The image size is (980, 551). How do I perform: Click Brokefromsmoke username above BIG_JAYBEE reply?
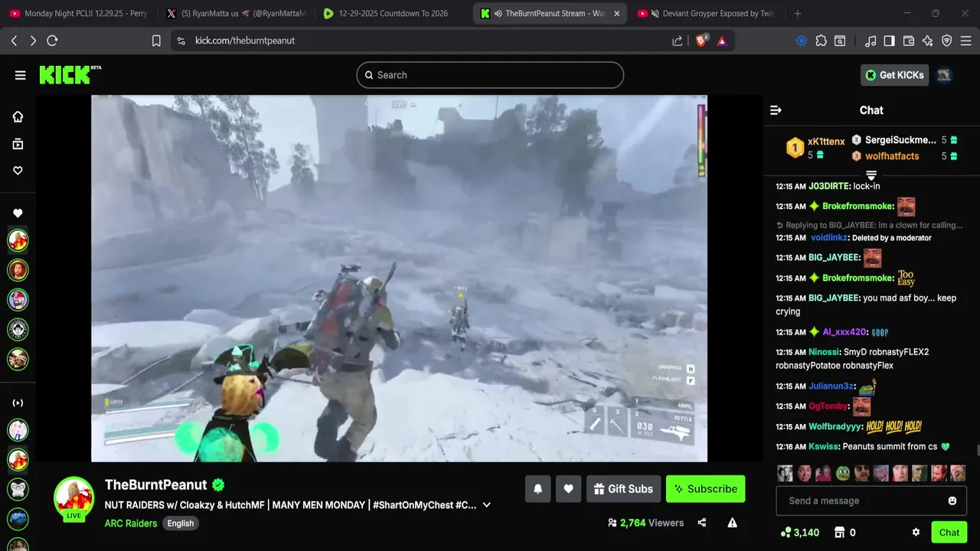pyautogui.click(x=857, y=206)
